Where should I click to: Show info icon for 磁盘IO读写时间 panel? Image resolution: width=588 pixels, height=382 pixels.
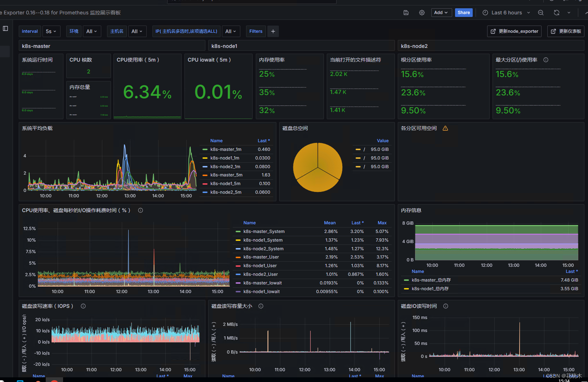[x=446, y=306]
